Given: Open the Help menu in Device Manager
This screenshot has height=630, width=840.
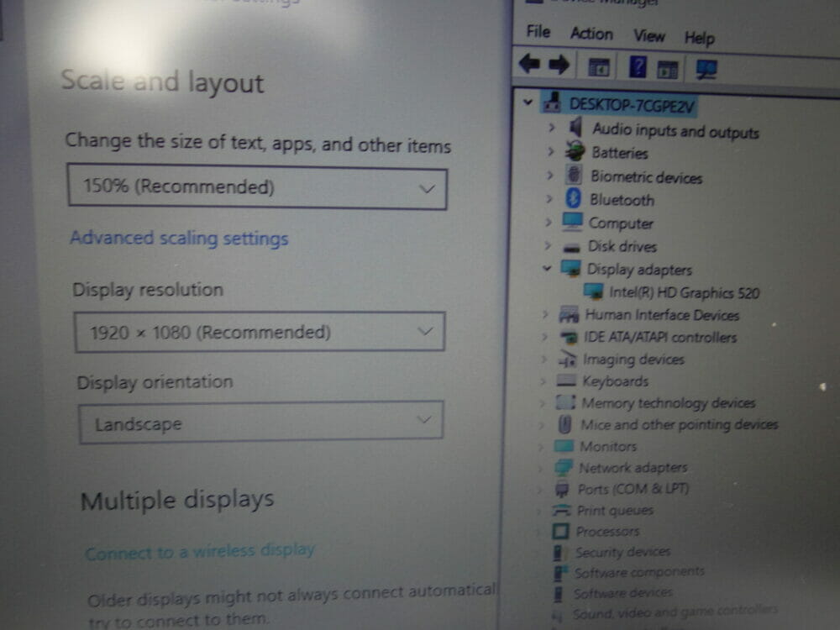Looking at the screenshot, I should [x=699, y=38].
